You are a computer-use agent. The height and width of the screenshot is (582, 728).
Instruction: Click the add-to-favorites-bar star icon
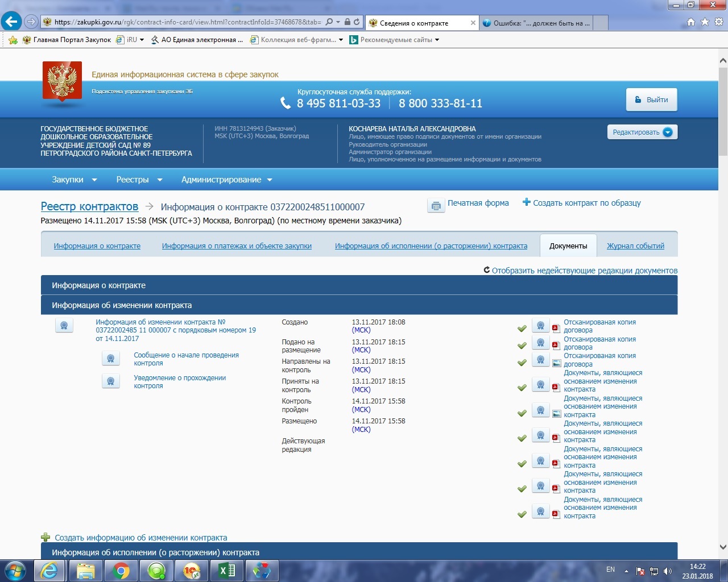[13, 40]
